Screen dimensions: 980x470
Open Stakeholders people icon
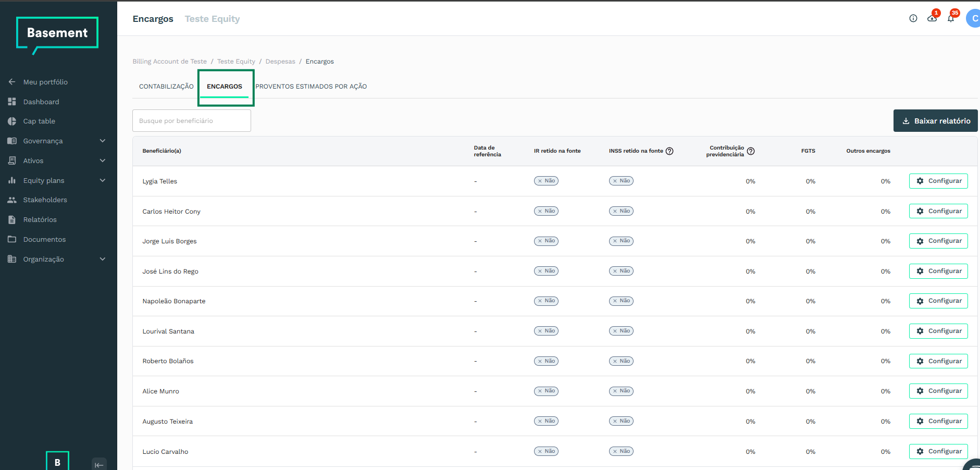[x=12, y=200]
